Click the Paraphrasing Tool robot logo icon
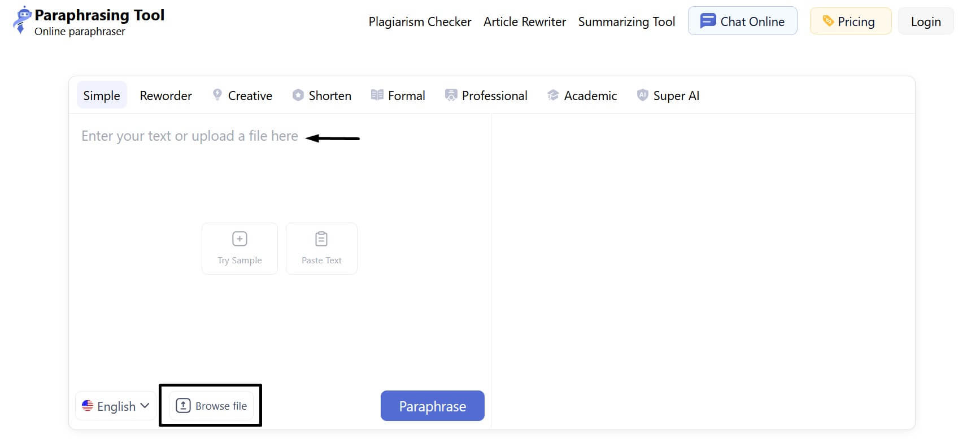 point(21,20)
